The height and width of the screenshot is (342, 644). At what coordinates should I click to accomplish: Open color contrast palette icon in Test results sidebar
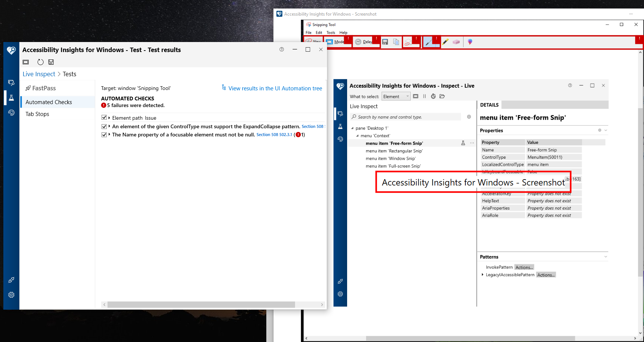pyautogui.click(x=11, y=113)
